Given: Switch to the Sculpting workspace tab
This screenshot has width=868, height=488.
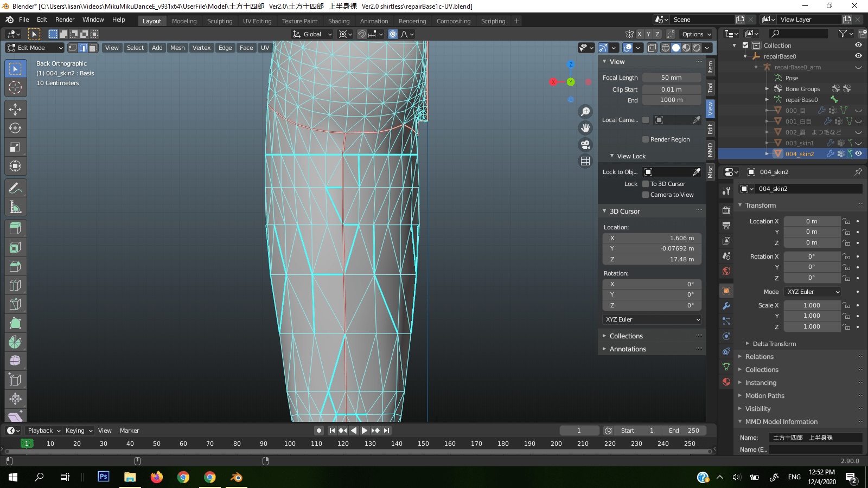Looking at the screenshot, I should click(220, 21).
